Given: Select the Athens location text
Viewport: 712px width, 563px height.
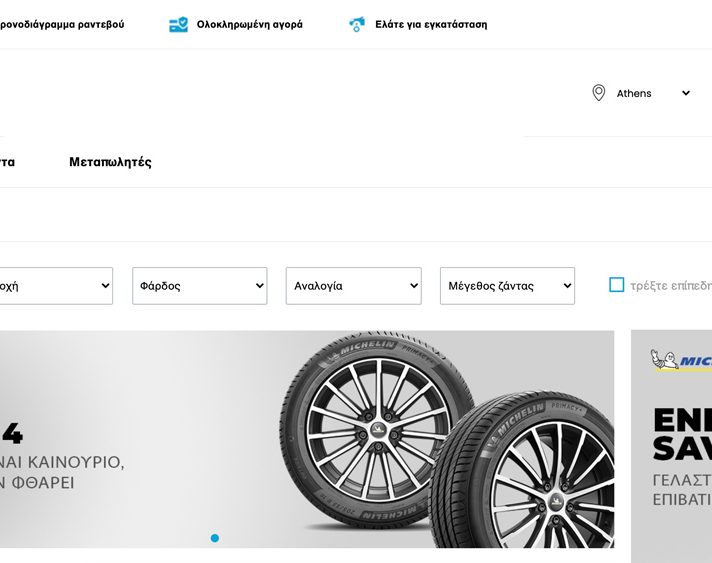Looking at the screenshot, I should point(634,94).
